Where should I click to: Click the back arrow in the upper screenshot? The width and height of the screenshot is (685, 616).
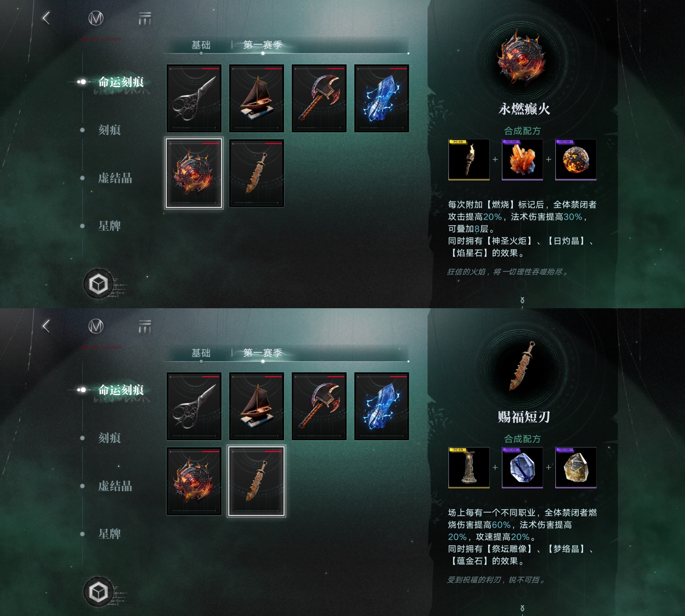pyautogui.click(x=46, y=18)
